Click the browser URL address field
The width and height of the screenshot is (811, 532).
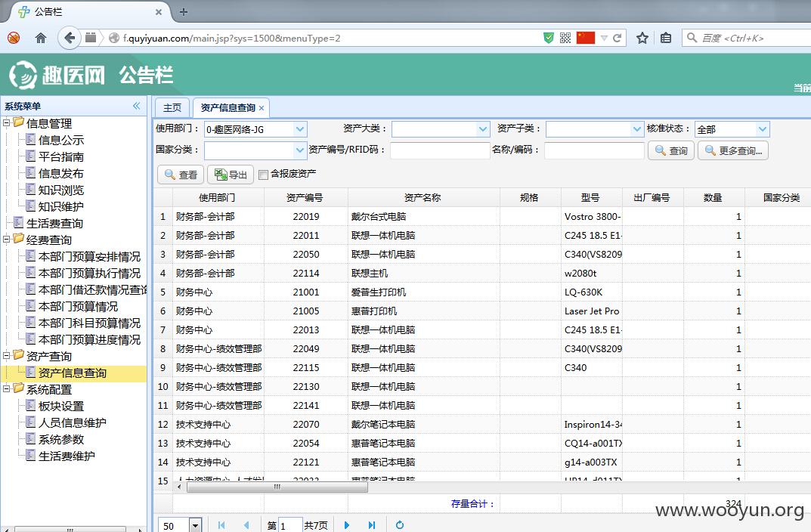[x=331, y=38]
